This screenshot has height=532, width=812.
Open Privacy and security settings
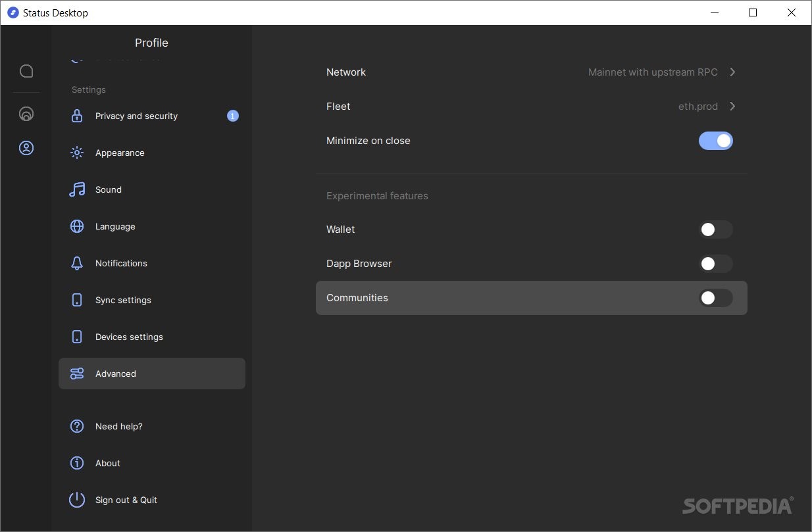coord(152,116)
